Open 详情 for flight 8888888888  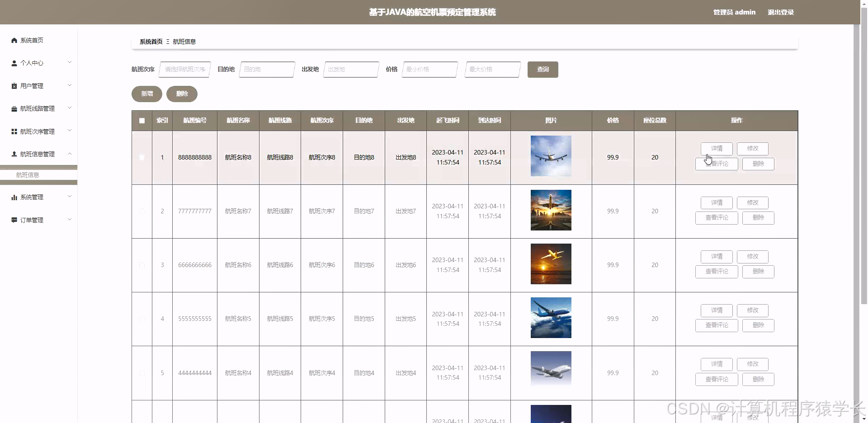[717, 149]
